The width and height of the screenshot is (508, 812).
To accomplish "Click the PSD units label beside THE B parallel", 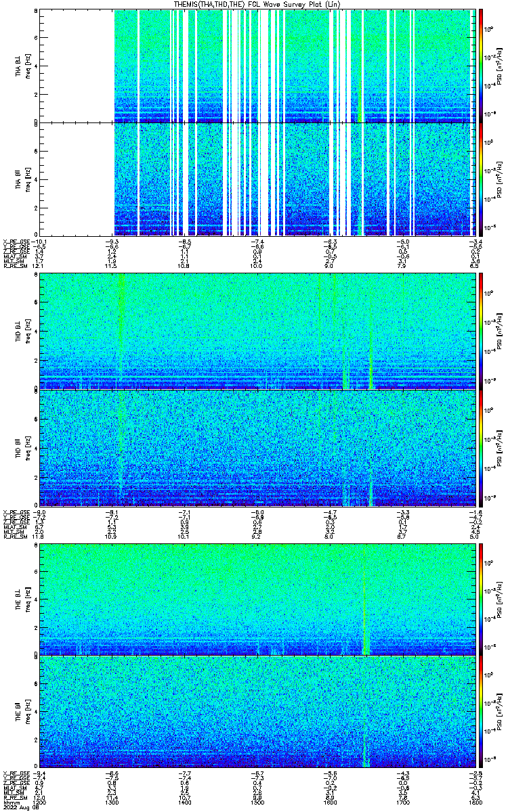I will (x=499, y=713).
